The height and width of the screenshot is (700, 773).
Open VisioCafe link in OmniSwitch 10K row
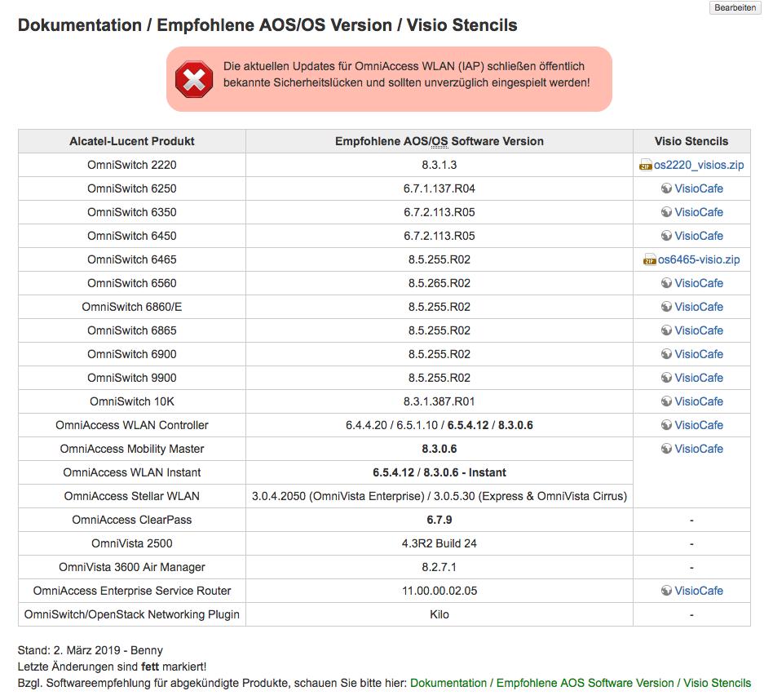click(699, 401)
